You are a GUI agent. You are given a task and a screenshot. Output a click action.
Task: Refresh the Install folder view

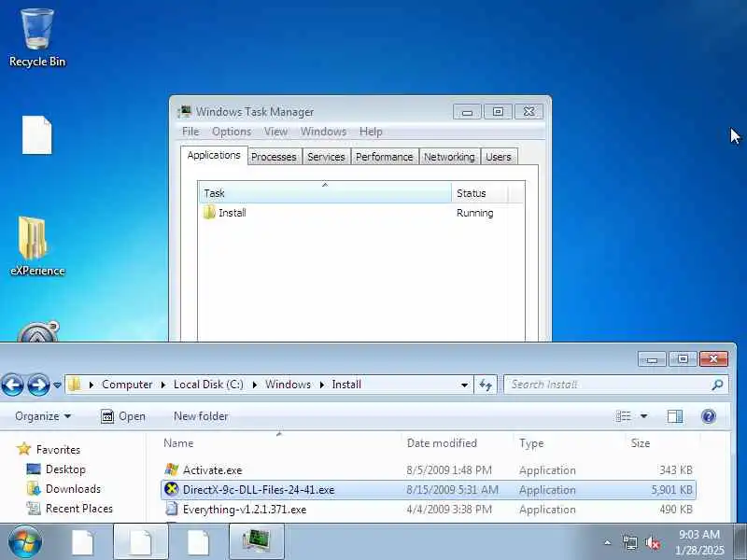[x=486, y=385]
